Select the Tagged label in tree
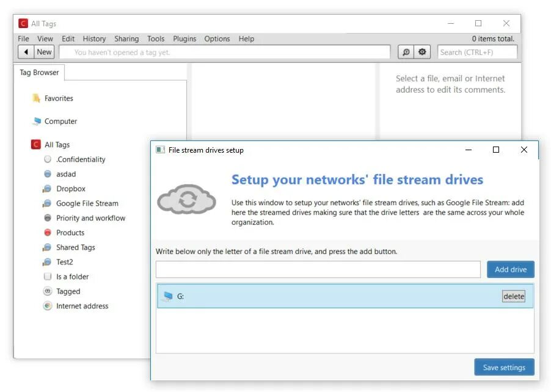551x392 pixels. (68, 291)
